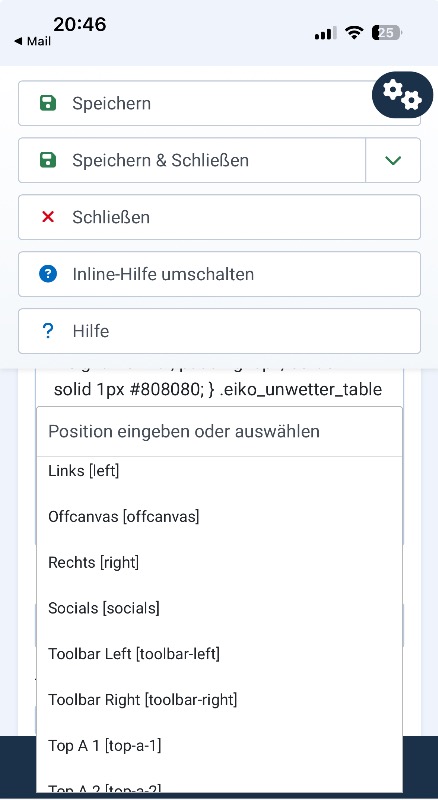Tap the battery indicator in status bar
438x800 pixels.
tap(387, 33)
